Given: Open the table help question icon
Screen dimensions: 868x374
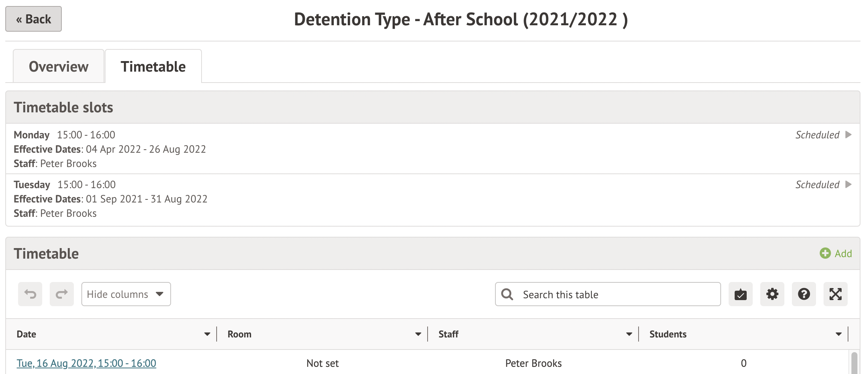Looking at the screenshot, I should pos(804,294).
